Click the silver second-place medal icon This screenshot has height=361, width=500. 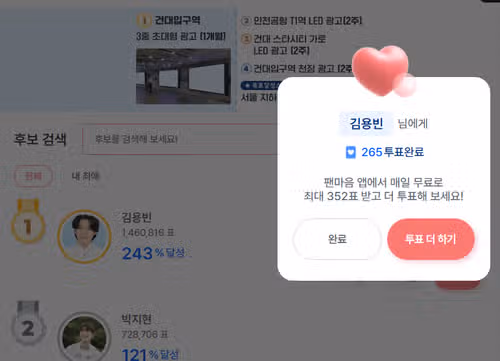(x=28, y=323)
